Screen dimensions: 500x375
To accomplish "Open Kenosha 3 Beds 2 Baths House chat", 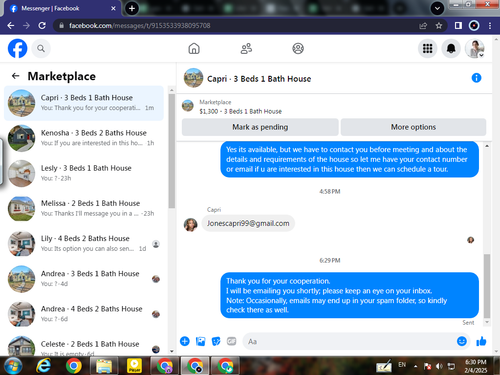I will pyautogui.click(x=84, y=138).
